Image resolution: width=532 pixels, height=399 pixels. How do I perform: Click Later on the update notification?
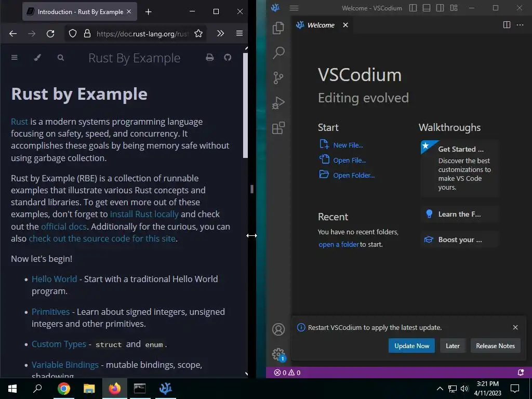pos(453,345)
